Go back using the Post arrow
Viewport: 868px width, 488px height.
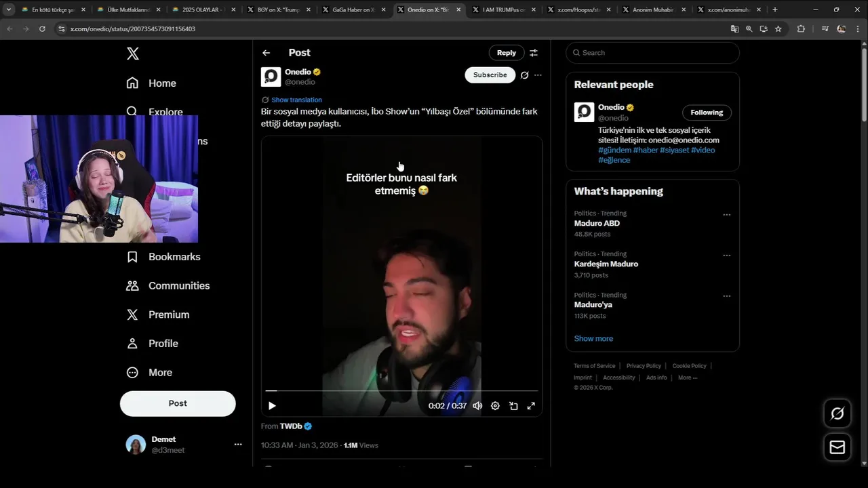click(267, 53)
